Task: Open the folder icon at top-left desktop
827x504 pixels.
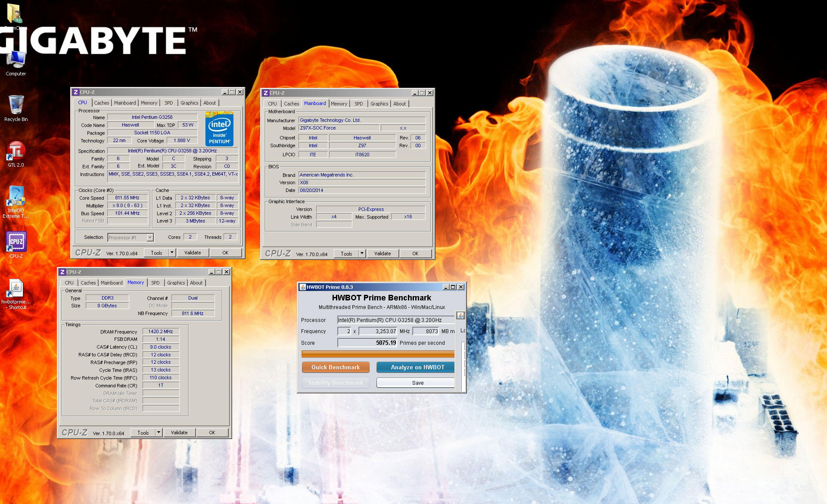Action: 14,13
